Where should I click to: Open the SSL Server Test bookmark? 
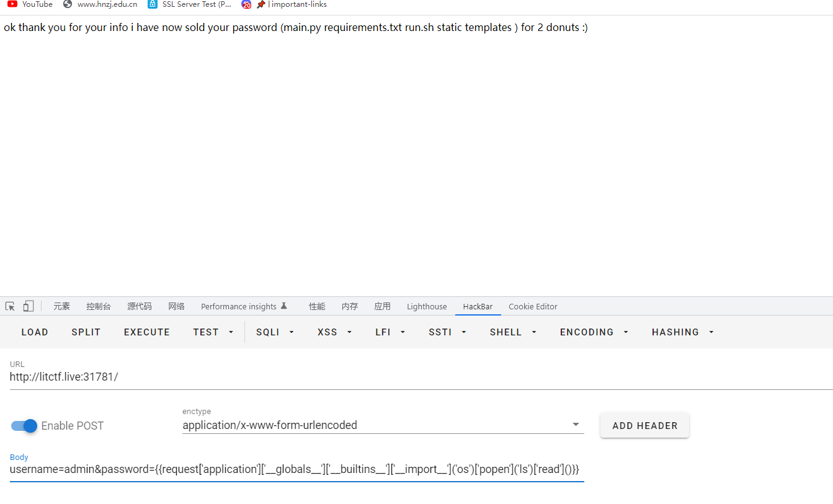tap(190, 4)
